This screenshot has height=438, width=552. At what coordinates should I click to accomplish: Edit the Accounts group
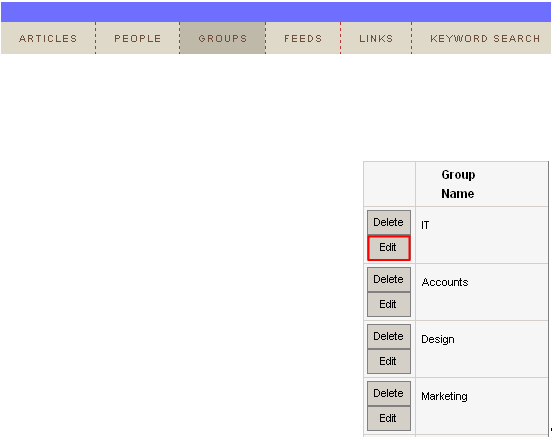389,305
